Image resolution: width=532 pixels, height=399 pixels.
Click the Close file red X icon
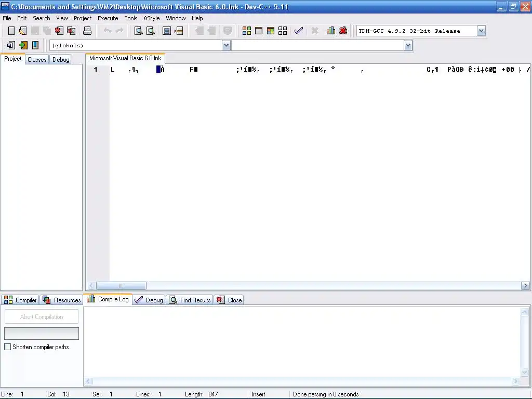tap(59, 31)
